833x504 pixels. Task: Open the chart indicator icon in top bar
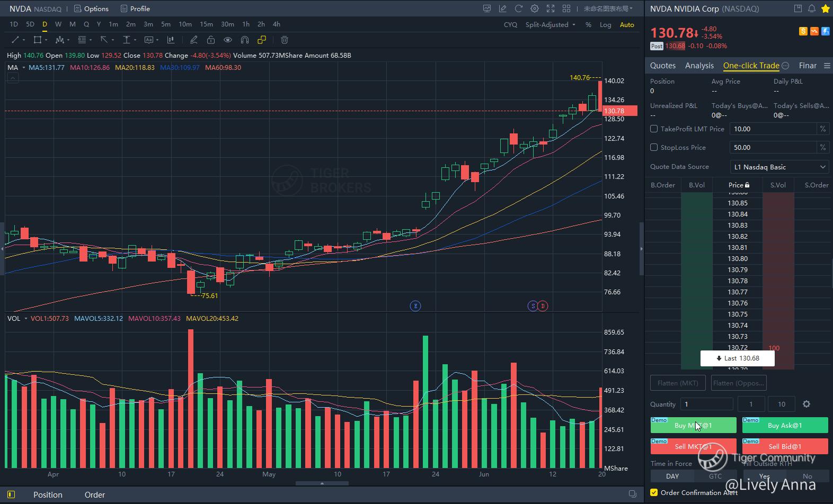[x=486, y=8]
